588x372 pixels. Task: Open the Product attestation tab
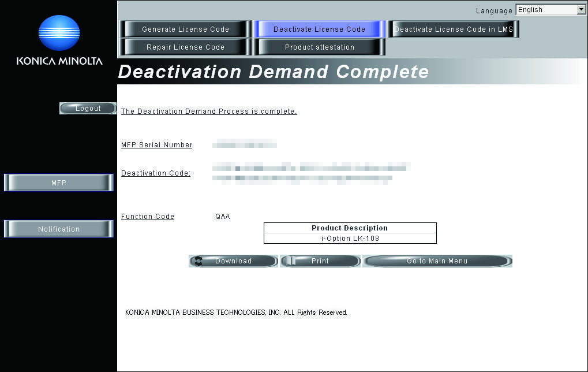(x=319, y=47)
